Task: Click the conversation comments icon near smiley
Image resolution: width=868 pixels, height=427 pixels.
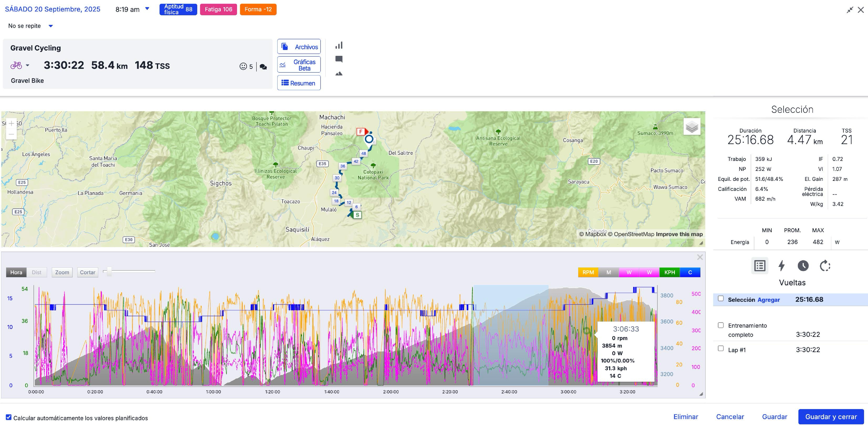Action: (x=263, y=67)
